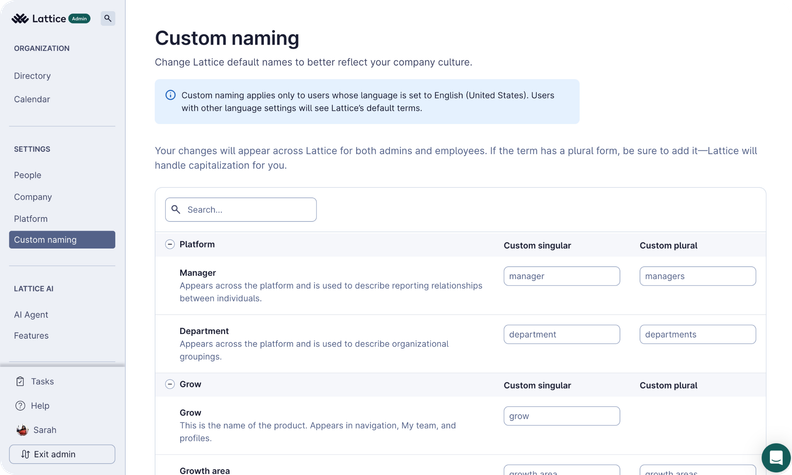
Task: Edit Department custom singular field
Action: (562, 334)
